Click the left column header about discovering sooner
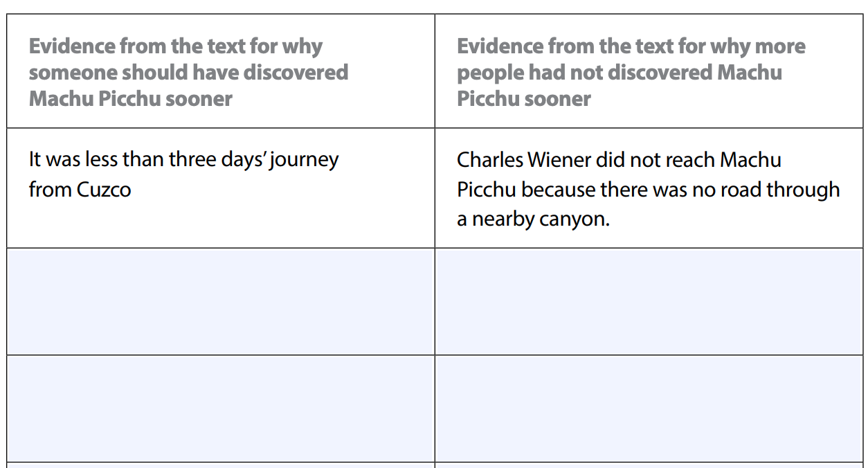 click(x=188, y=73)
